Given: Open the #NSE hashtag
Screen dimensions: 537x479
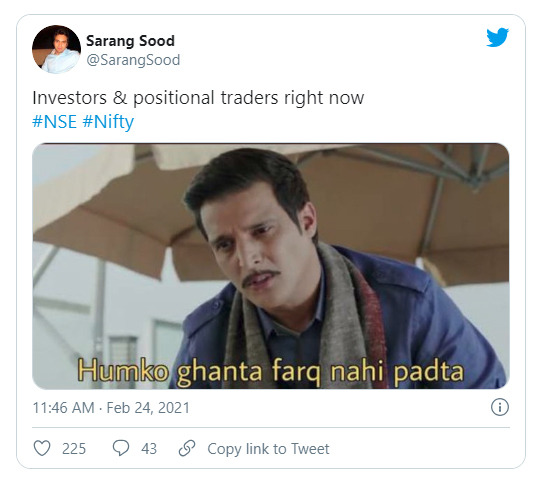Looking at the screenshot, I should [54, 122].
